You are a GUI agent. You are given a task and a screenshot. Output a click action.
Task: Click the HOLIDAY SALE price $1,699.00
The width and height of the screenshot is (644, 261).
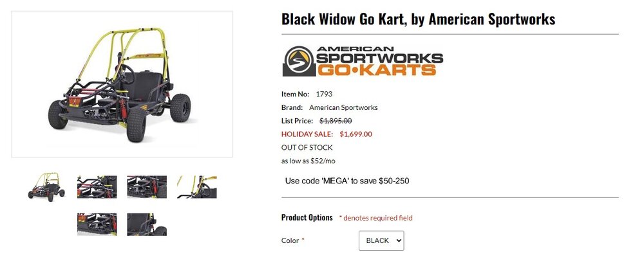point(355,134)
